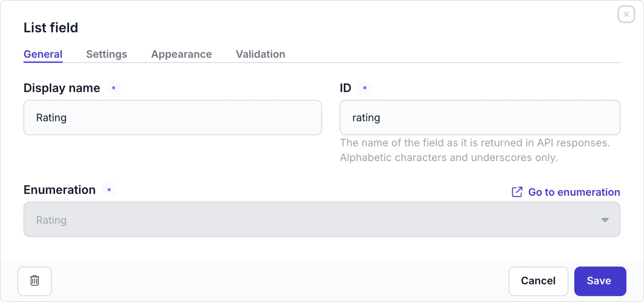
Task: Cancel the field edits
Action: pos(538,281)
